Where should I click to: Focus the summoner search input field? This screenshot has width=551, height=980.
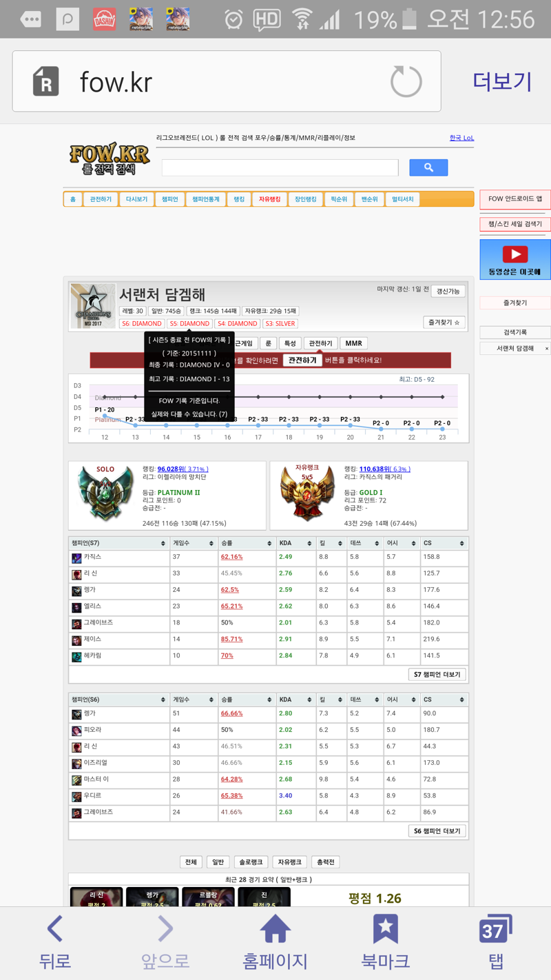tap(280, 167)
